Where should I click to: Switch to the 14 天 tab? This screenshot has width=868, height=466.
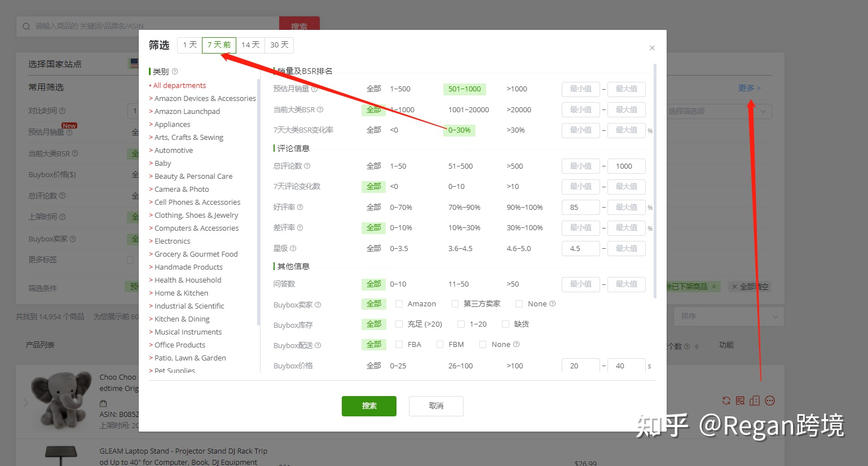250,45
